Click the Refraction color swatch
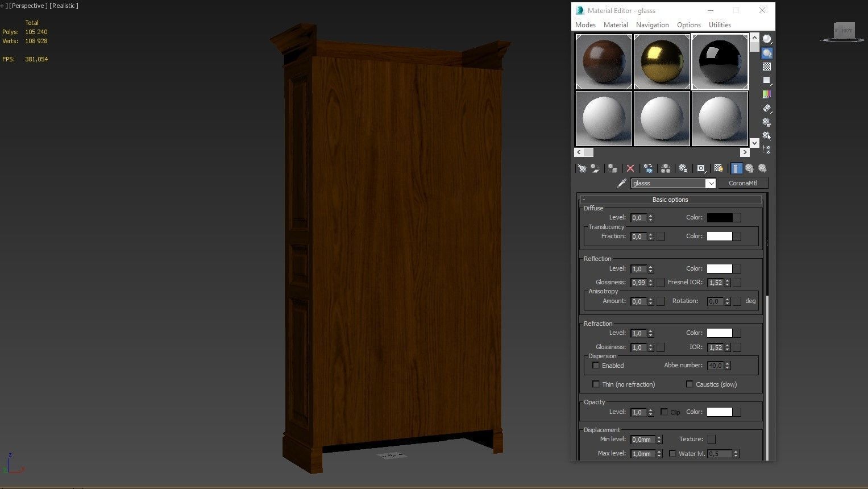The width and height of the screenshot is (868, 489). pyautogui.click(x=720, y=333)
